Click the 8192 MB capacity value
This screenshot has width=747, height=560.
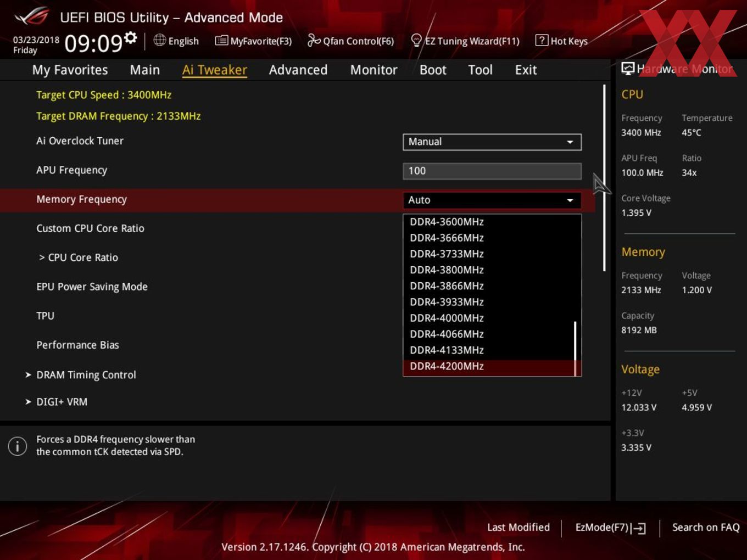639,330
